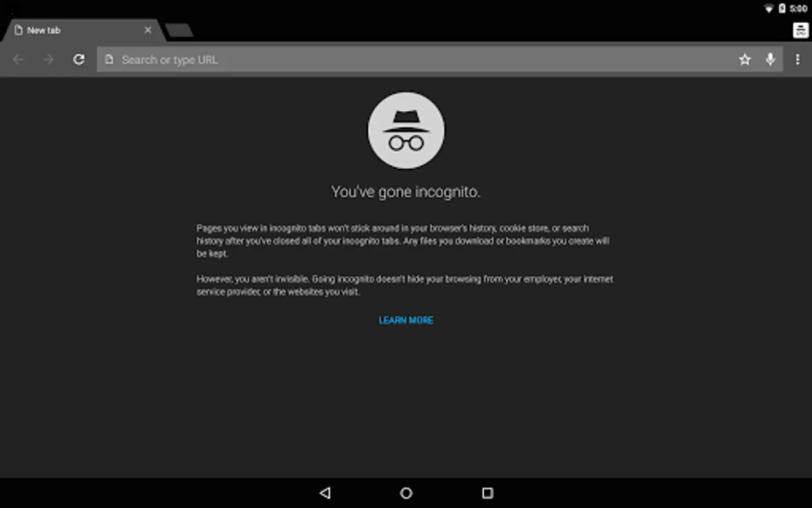Start voice search with the microphone icon
This screenshot has width=812, height=508.
[770, 59]
